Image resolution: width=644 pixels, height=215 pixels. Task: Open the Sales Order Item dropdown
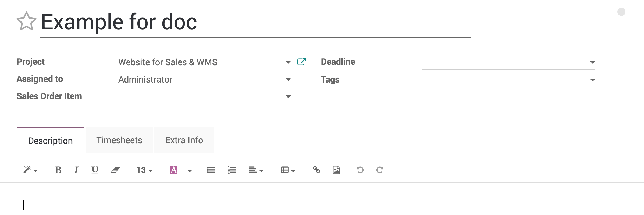288,96
